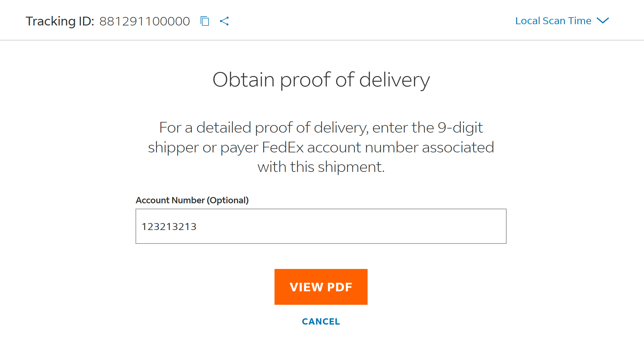Click the word "Time" in Local Scan Time
Image resolution: width=644 pixels, height=345 pixels.
point(580,21)
